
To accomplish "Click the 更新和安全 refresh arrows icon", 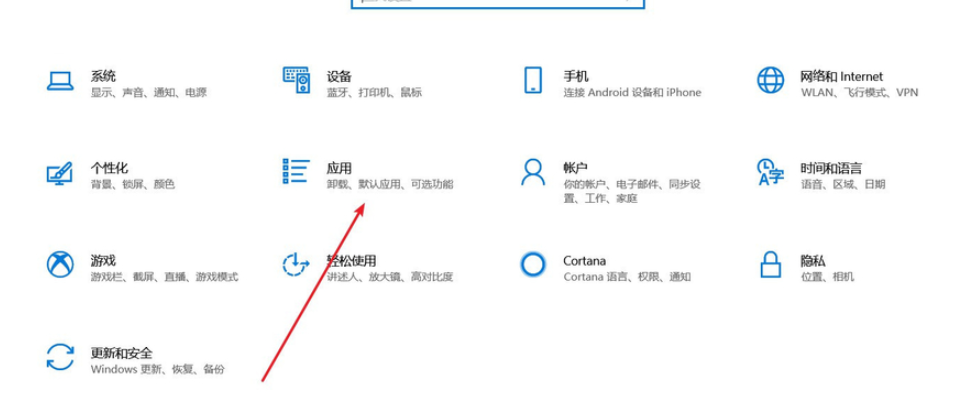I will tap(60, 357).
